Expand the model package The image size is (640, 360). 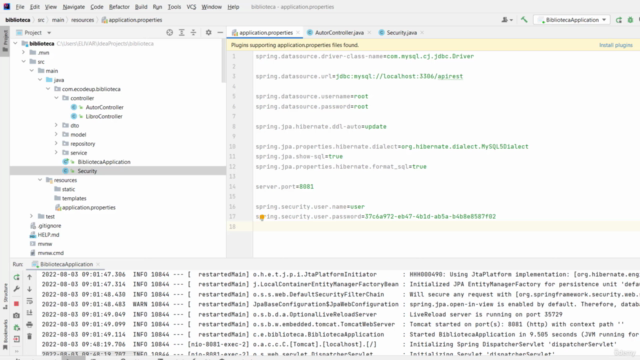(56, 134)
